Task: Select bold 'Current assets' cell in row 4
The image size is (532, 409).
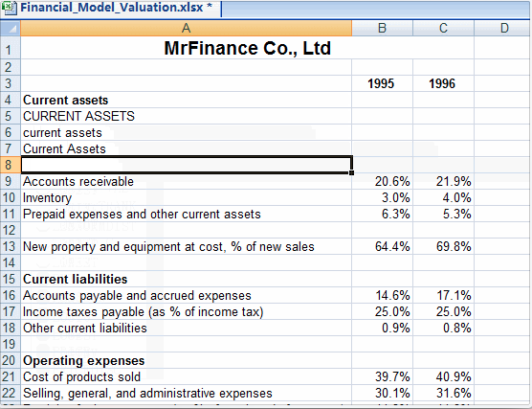Action: [x=187, y=100]
